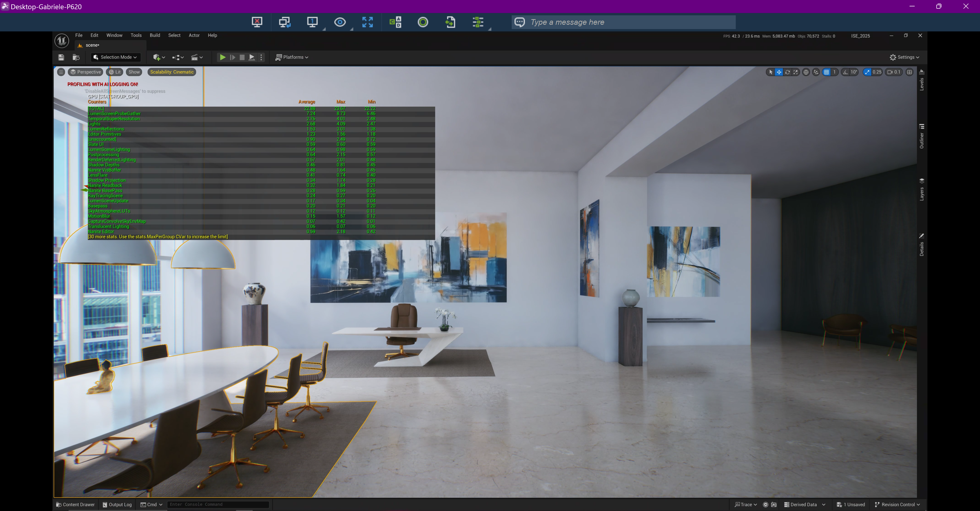Click the Save current level icon
This screenshot has width=980, height=511.
pyautogui.click(x=61, y=57)
